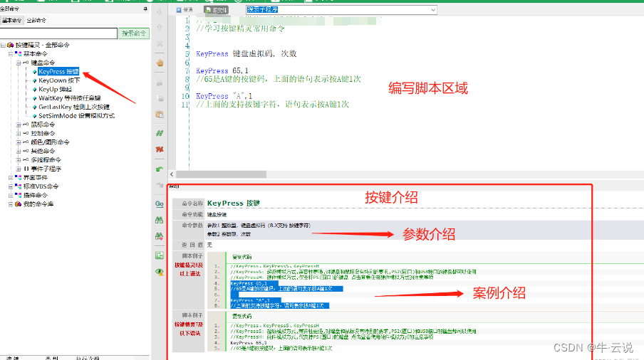Collapse the 基本命令 tree node
Screen dimensions: 644x360
11,53
